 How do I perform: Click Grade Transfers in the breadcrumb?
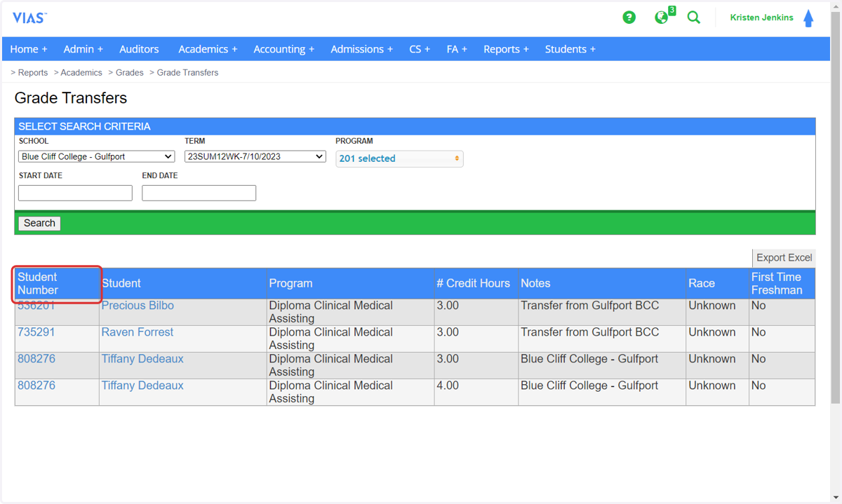tap(187, 72)
